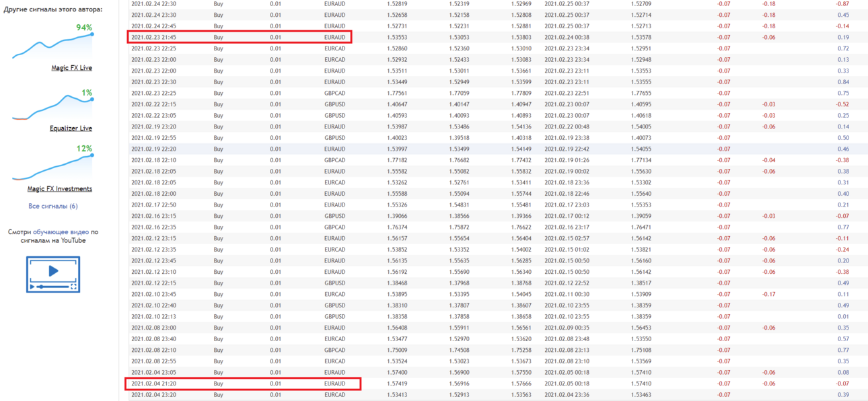The height and width of the screenshot is (401, 868).
Task: Click the open price 1.53997
Action: (397, 149)
